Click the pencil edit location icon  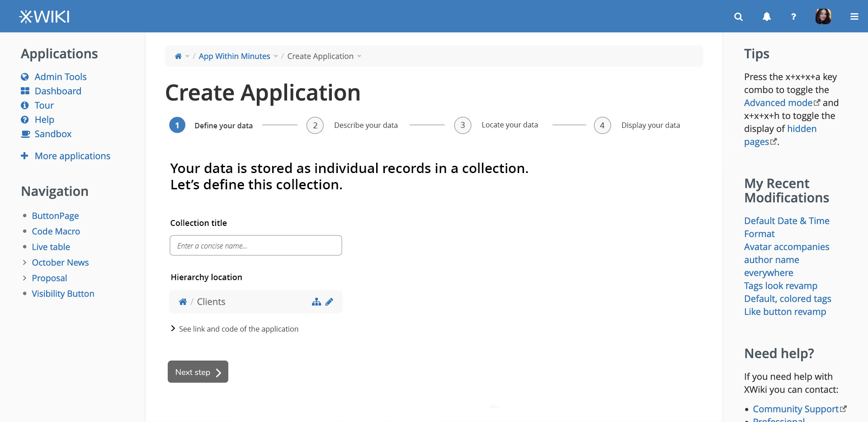(330, 302)
